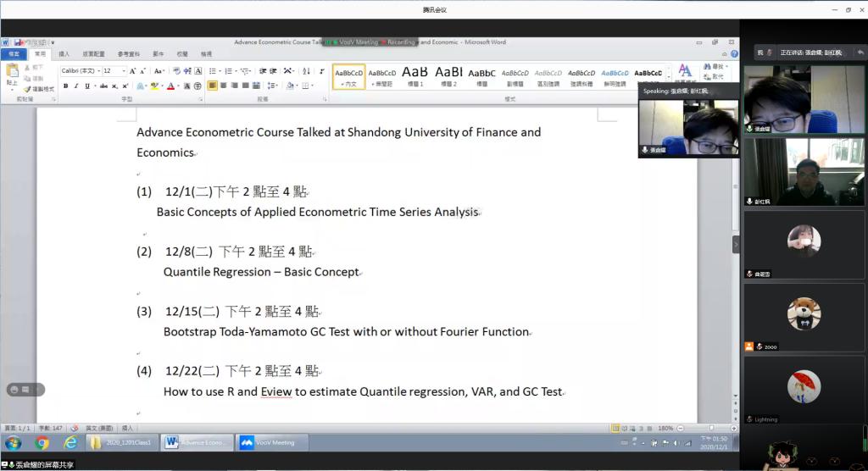
Task: Click the grow font size icon
Action: tap(134, 71)
